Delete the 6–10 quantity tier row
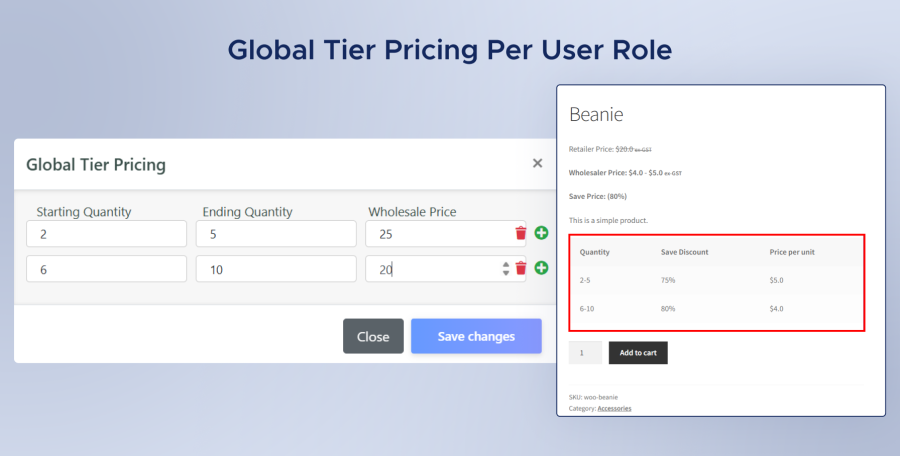The height and width of the screenshot is (456, 900). click(521, 268)
